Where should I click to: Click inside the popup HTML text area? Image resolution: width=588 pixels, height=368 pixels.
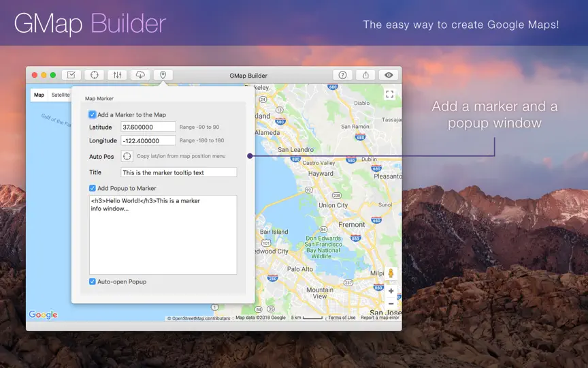(x=163, y=234)
